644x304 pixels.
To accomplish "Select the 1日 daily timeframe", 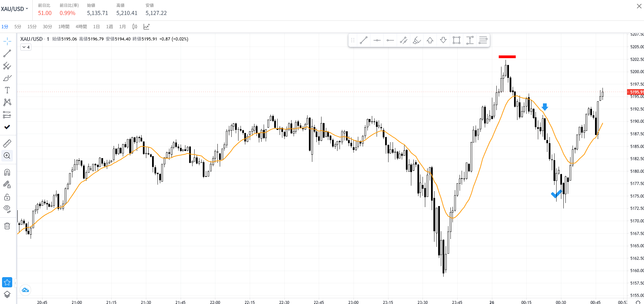I will tap(96, 27).
